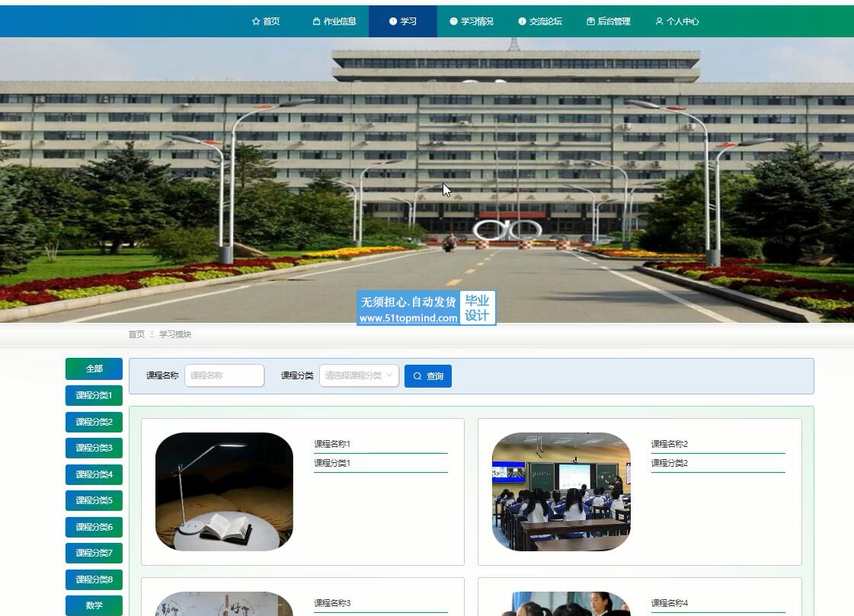Viewport: 854px width, 616px height.
Task: Filter by 数学 category in sidebar
Action: click(x=94, y=605)
